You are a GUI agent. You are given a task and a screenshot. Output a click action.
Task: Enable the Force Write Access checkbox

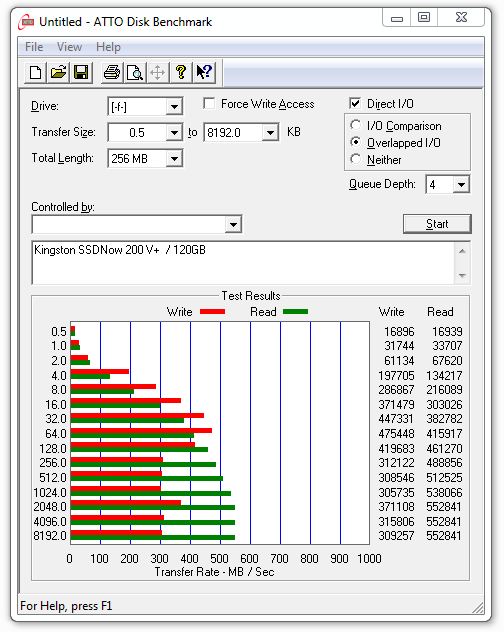coord(209,104)
